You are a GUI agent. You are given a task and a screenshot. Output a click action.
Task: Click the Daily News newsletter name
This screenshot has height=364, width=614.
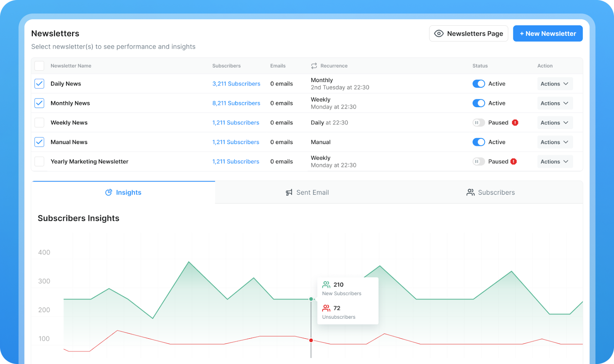tap(66, 84)
